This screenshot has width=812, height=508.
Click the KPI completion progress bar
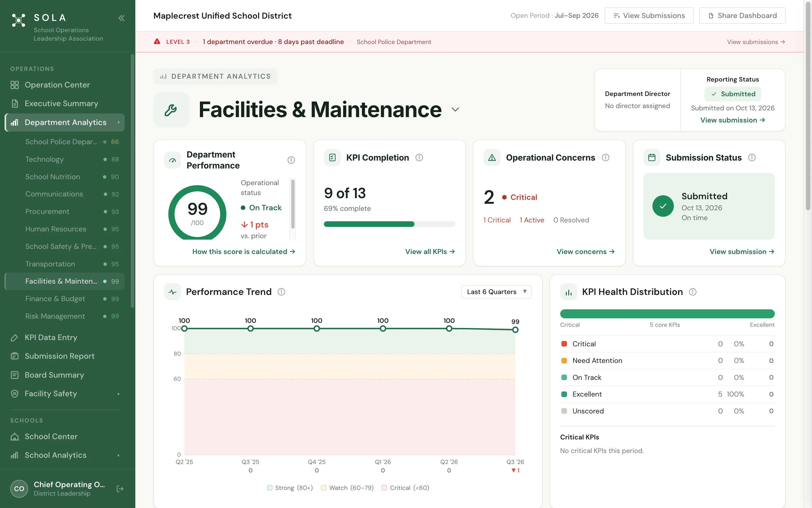click(389, 224)
